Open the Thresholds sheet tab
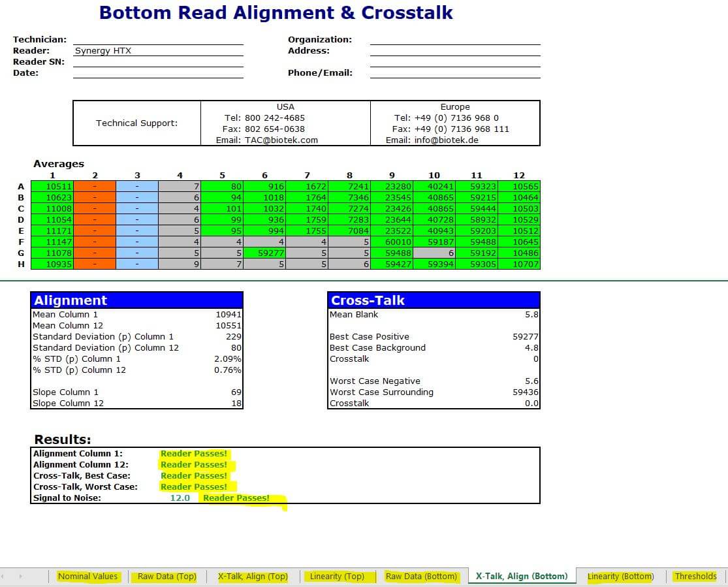This screenshot has width=728, height=587. 695,577
